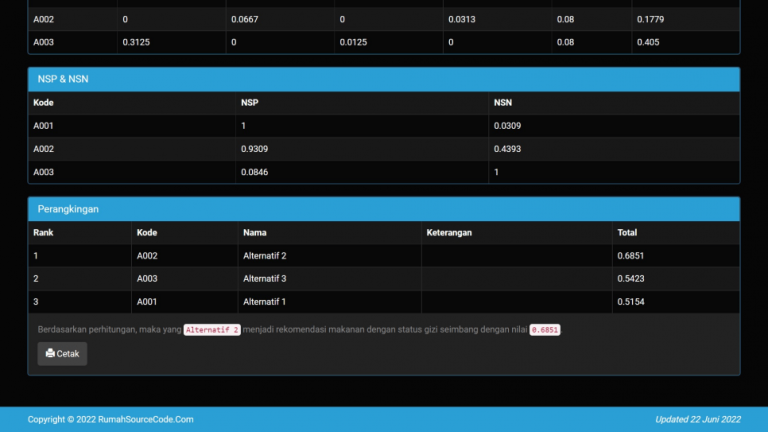
Task: Click the Copyright 2022 RumahSourceCode.Com footer text
Action: coord(111,419)
